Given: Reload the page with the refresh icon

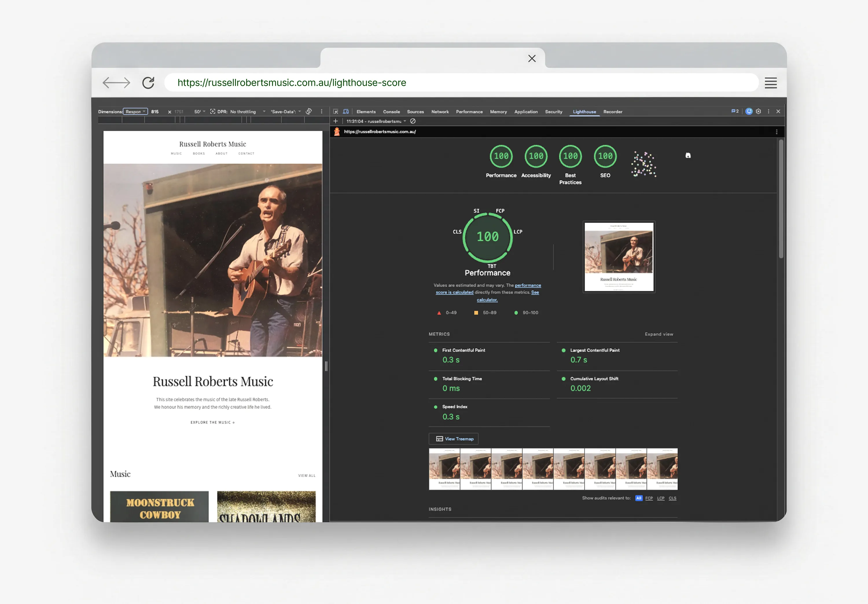Looking at the screenshot, I should [x=148, y=83].
